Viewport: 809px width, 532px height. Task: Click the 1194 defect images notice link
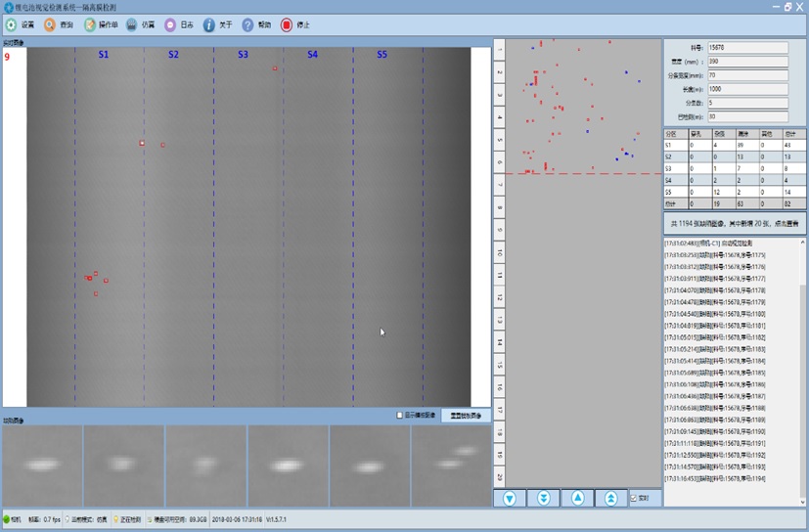tap(734, 224)
